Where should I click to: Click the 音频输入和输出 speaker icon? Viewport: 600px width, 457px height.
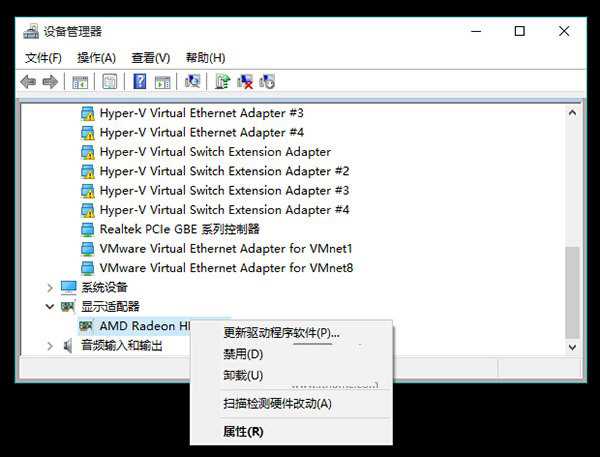[x=68, y=346]
